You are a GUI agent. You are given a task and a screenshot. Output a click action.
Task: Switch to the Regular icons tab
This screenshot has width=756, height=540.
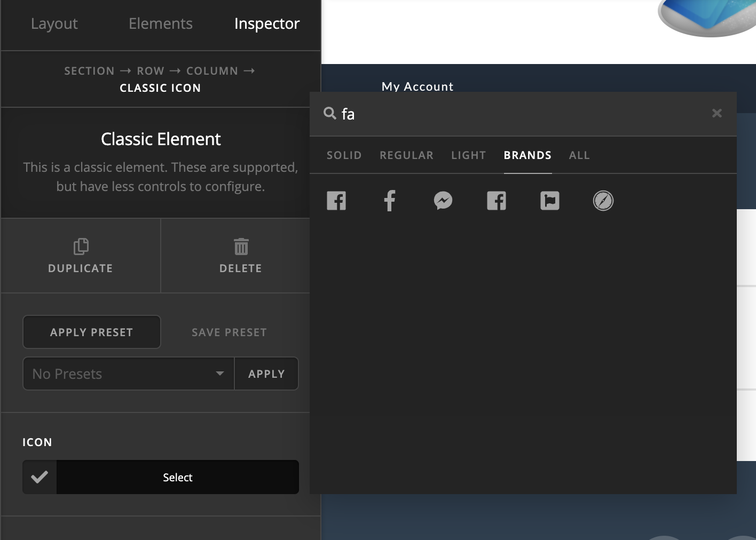(407, 155)
